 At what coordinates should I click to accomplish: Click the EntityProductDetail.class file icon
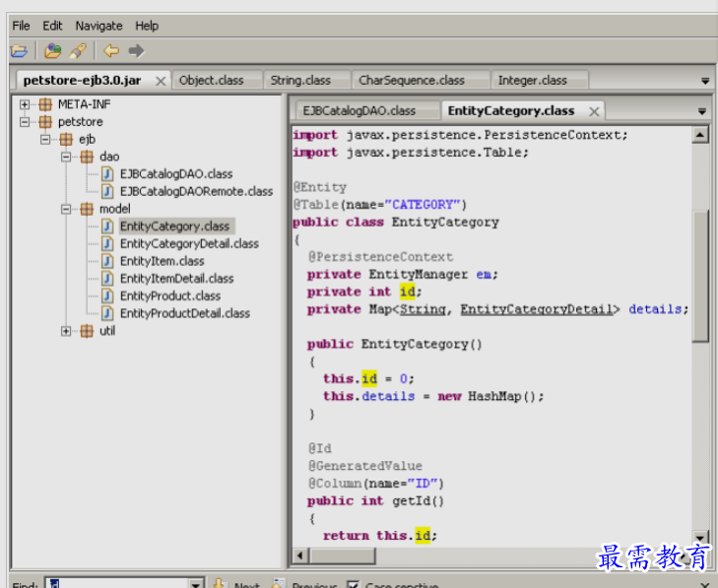click(x=107, y=313)
